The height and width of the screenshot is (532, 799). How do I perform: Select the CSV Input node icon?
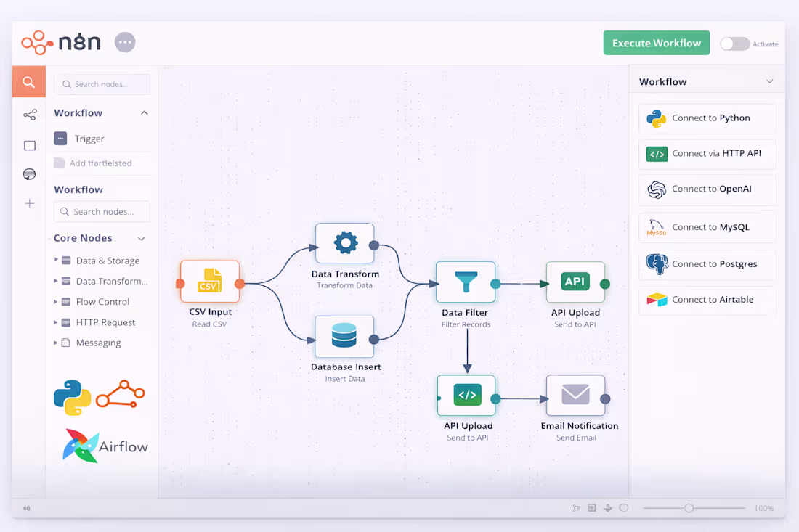(209, 282)
